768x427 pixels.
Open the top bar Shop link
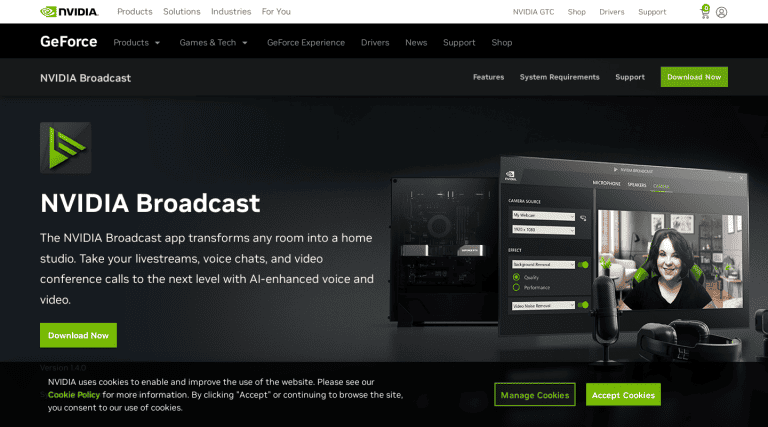(x=576, y=12)
